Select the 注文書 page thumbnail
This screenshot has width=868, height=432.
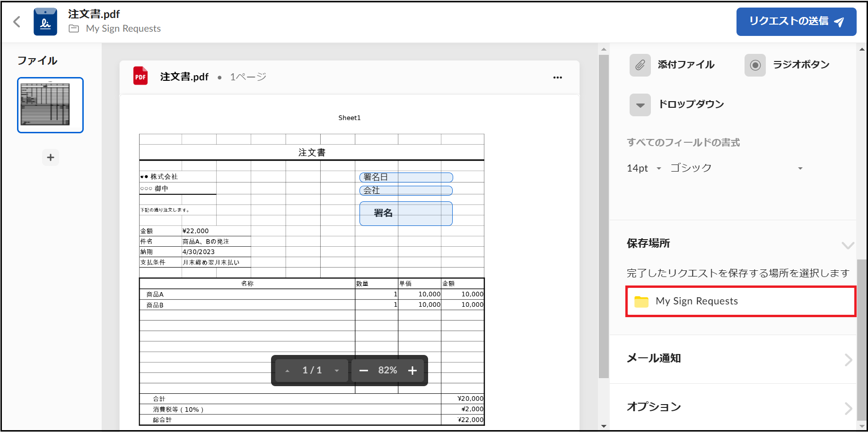tap(50, 105)
